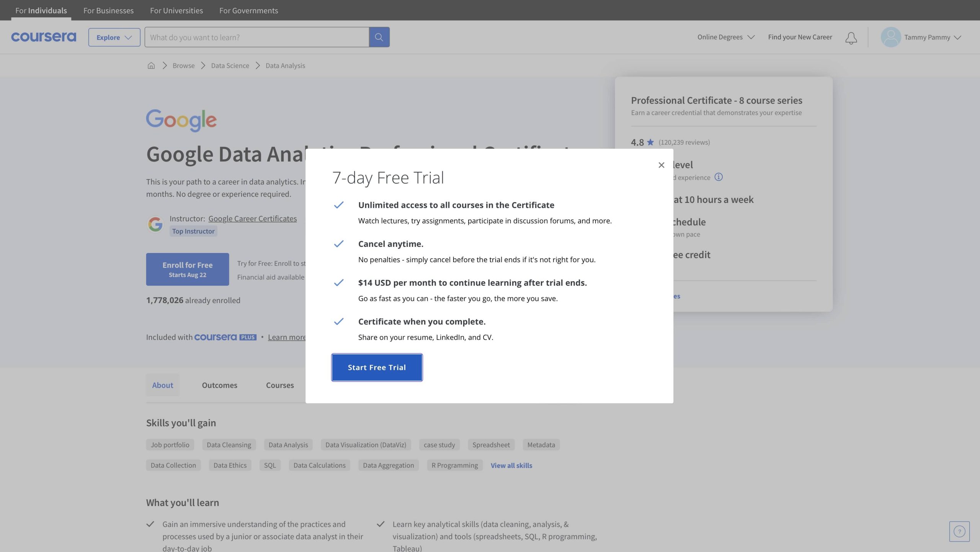Open the Google Career Certificates link

point(252,219)
